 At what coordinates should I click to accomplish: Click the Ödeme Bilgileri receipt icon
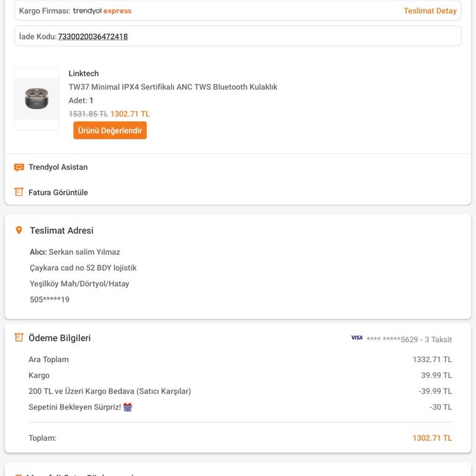coord(19,338)
